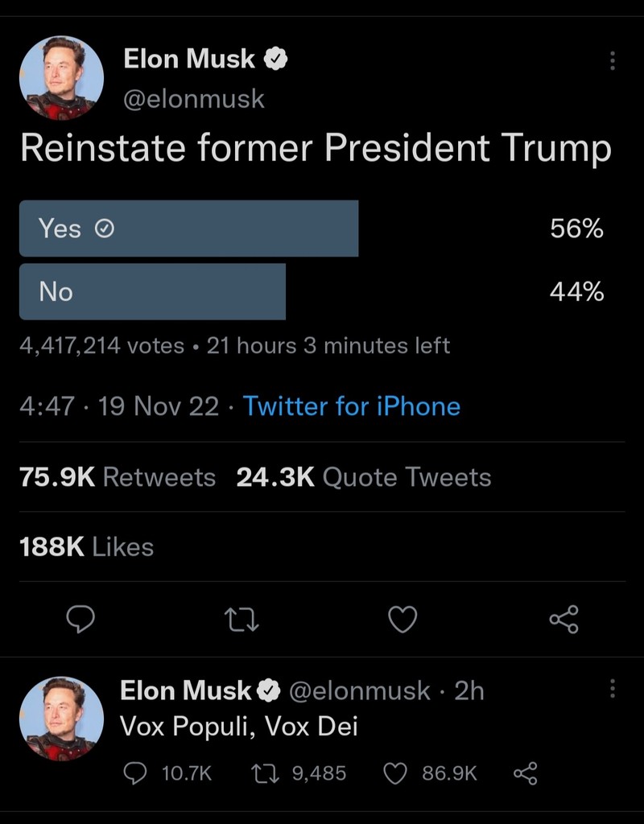644x824 pixels.
Task: Share the main poll tweet
Action: [563, 619]
